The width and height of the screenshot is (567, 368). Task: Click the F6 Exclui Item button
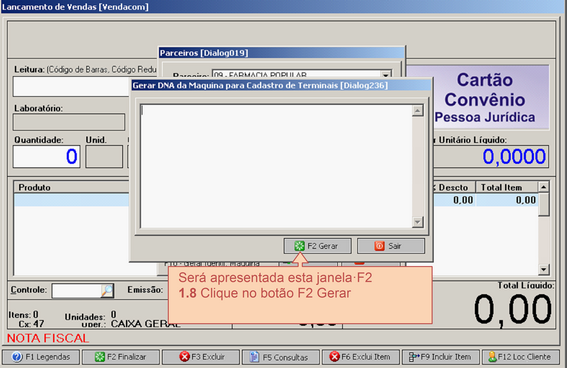361,357
